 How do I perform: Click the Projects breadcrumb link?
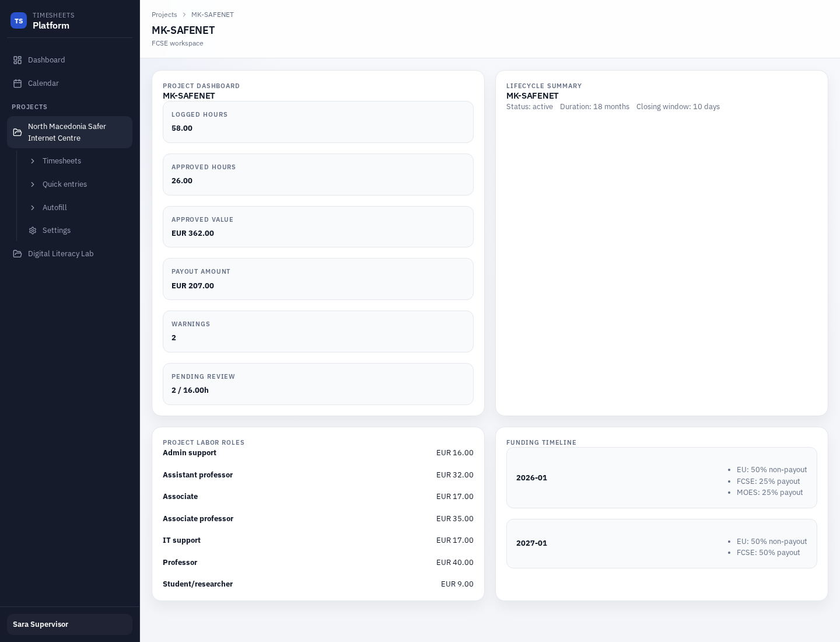pos(164,15)
